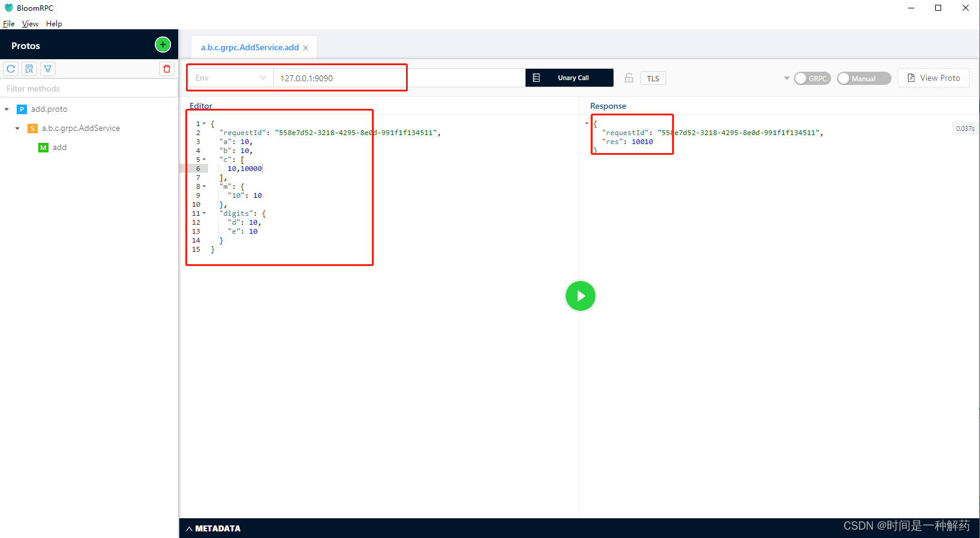
Task: Open the Env dropdown selector
Action: tap(230, 77)
